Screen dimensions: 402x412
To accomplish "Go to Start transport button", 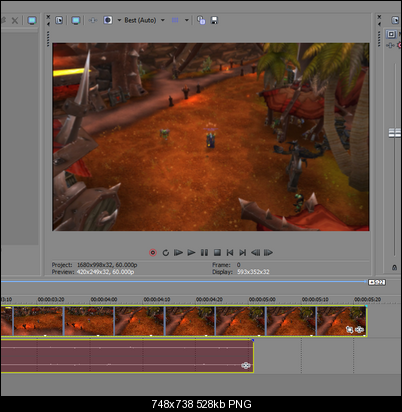I will coord(230,253).
